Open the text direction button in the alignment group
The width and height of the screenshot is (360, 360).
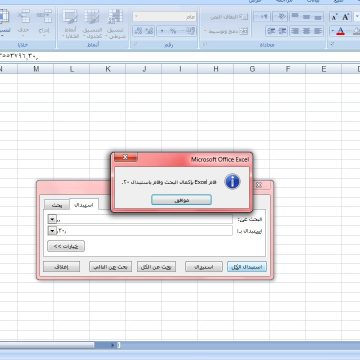coord(262,16)
